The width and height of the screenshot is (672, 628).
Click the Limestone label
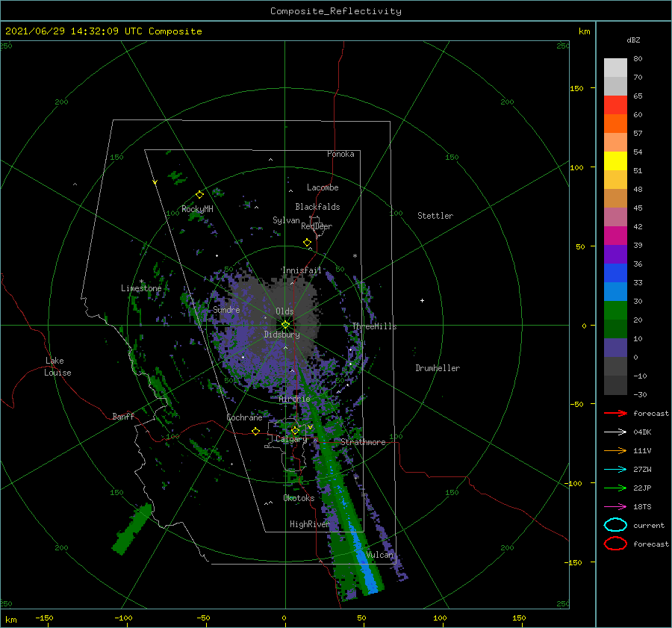141,288
